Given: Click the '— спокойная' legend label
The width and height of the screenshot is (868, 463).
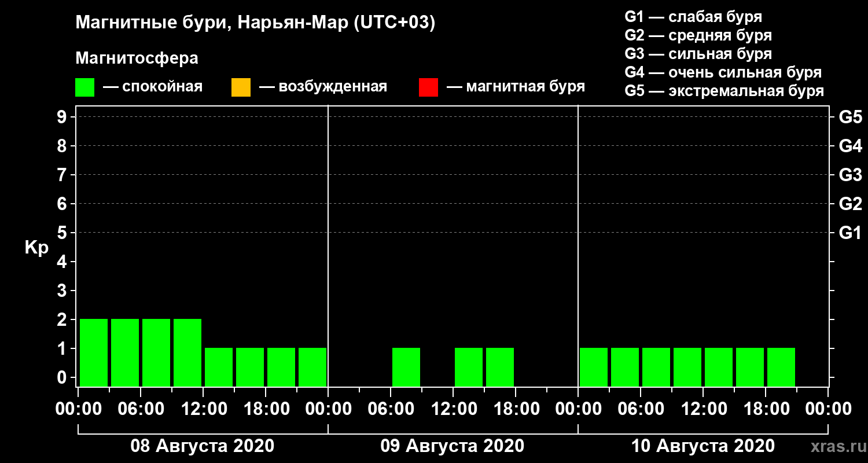Looking at the screenshot, I should point(153,87).
